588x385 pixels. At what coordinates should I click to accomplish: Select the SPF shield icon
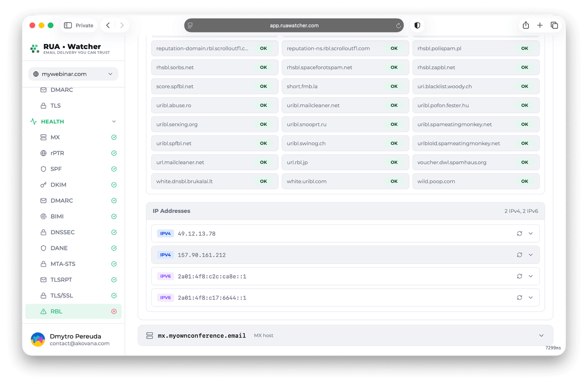tap(44, 168)
